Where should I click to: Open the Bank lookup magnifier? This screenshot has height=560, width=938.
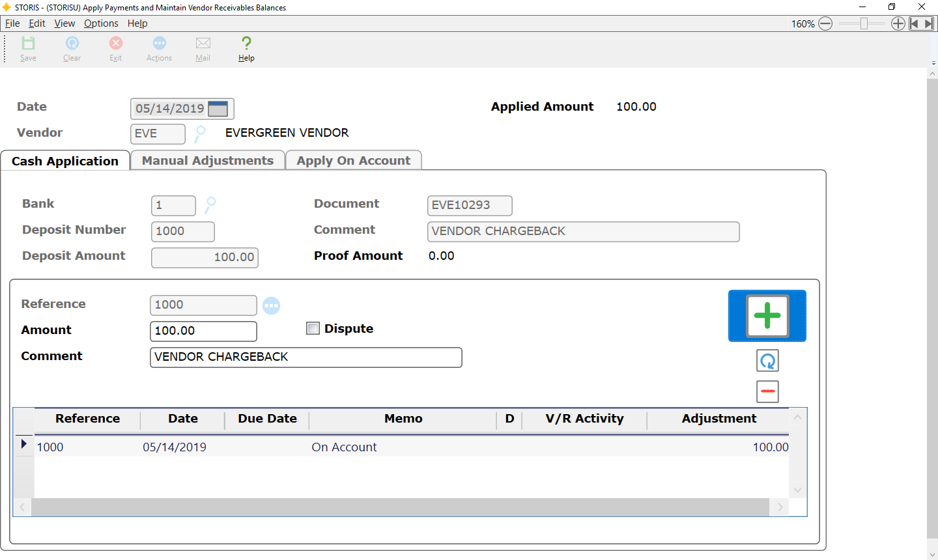210,205
